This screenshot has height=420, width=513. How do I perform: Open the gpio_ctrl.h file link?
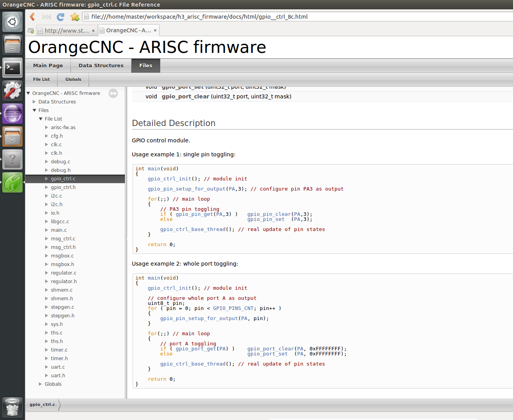click(x=63, y=187)
